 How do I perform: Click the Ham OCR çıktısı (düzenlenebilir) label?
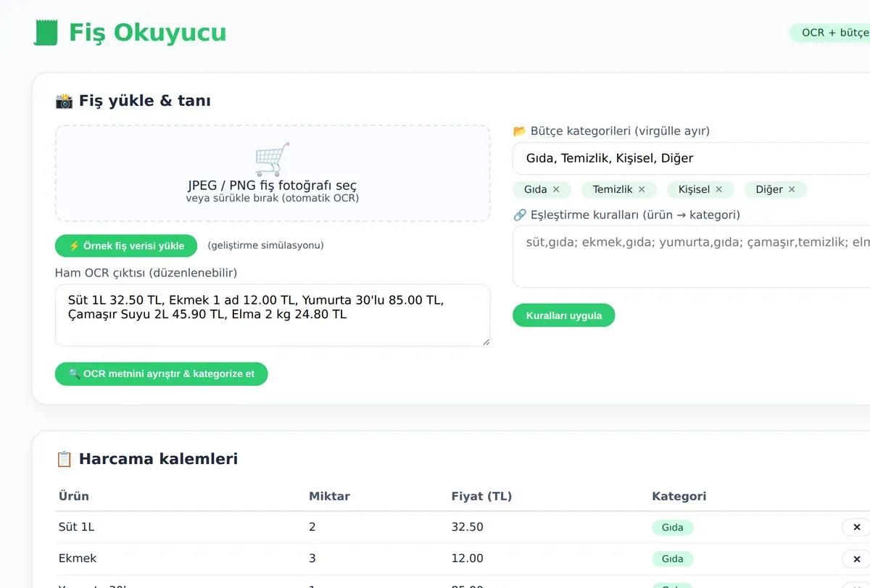tap(146, 273)
